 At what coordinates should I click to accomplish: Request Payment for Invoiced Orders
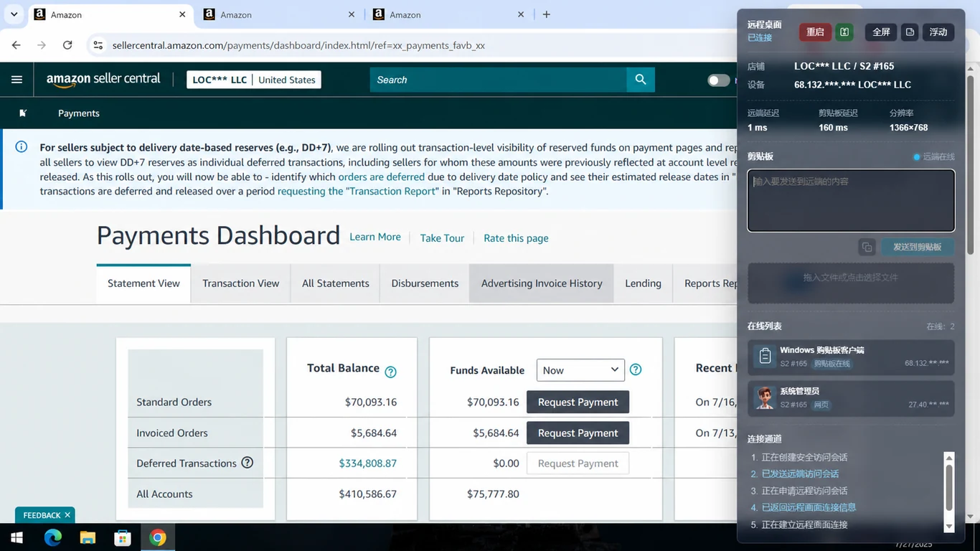[x=578, y=433]
